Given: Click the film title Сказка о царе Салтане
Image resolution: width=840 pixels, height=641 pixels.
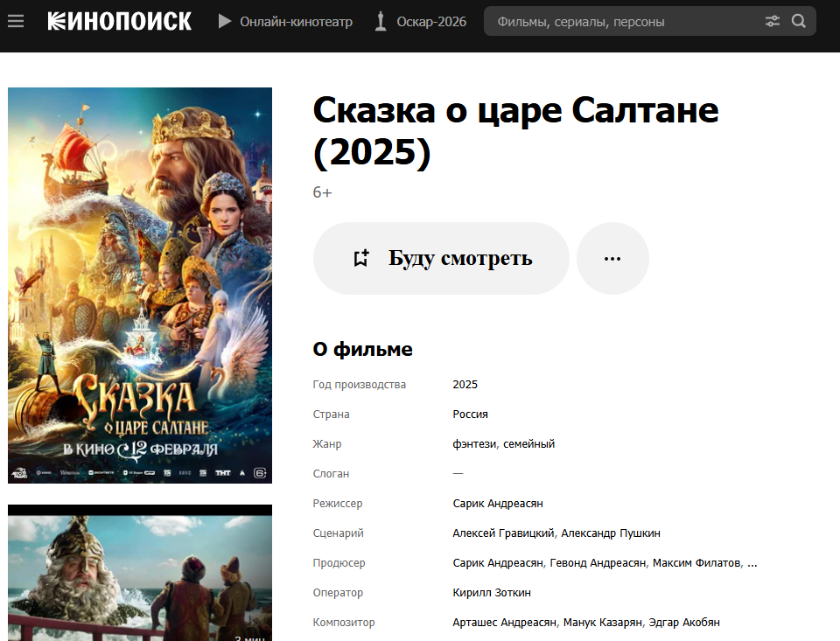Looking at the screenshot, I should [x=515, y=131].
